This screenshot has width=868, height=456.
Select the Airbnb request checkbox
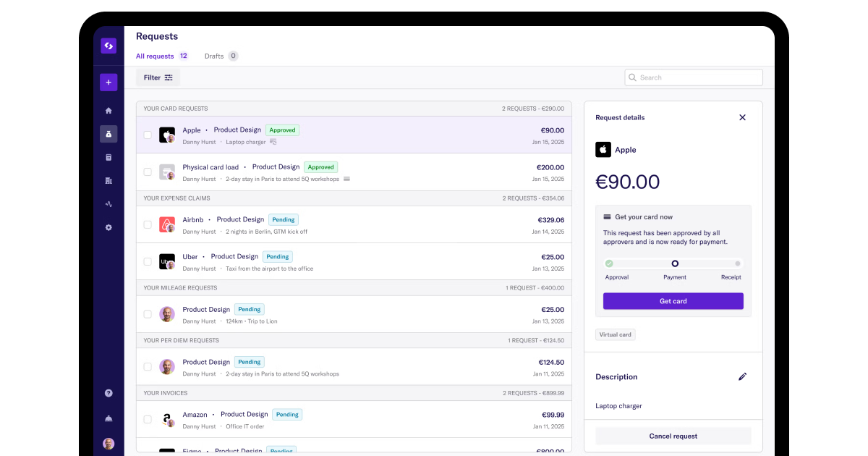tap(148, 225)
